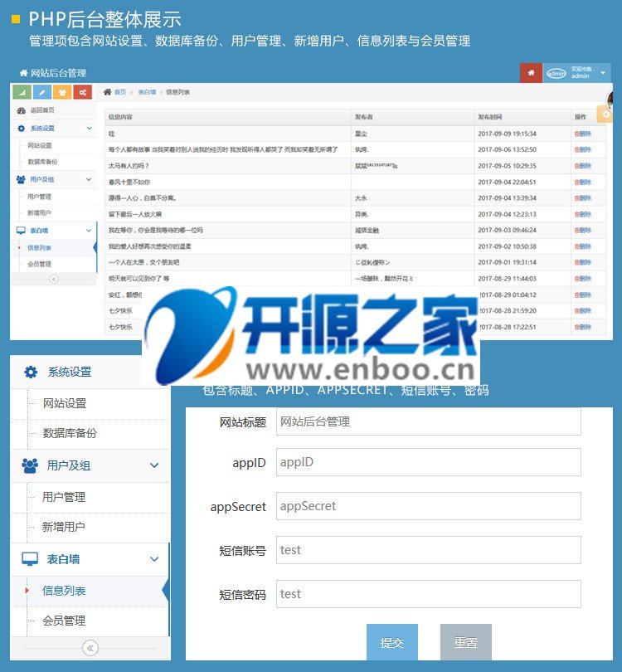This screenshot has height=672, width=622.
Task: Click the orange users shortcut icon
Action: click(62, 92)
